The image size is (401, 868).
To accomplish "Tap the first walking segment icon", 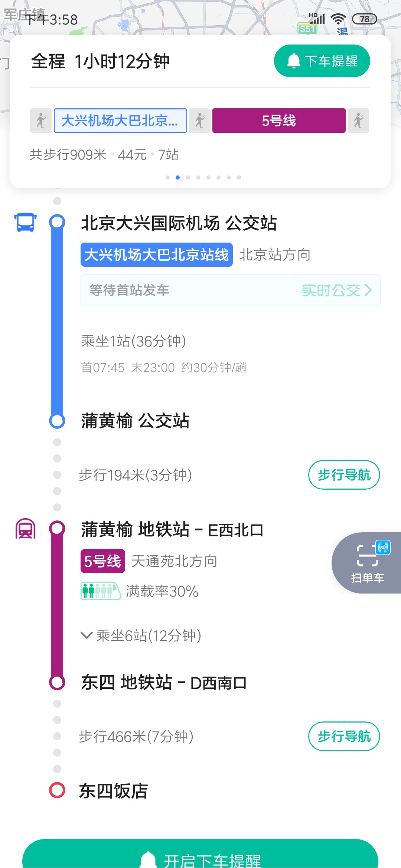I will (41, 121).
